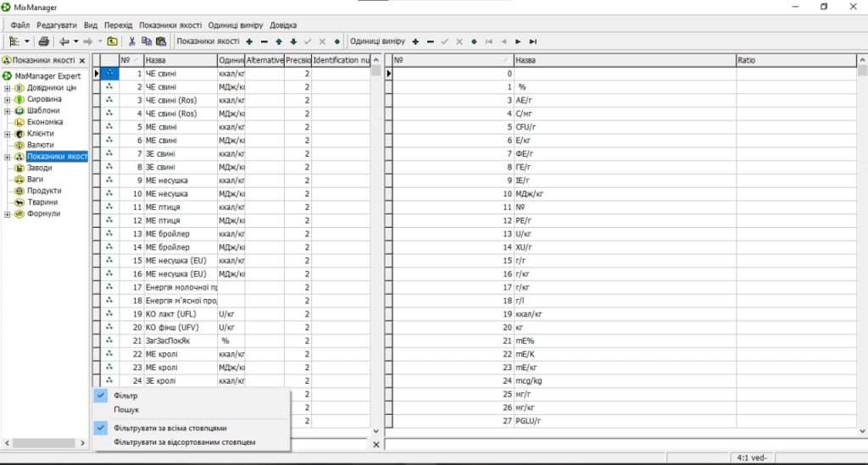
Task: Open the Редагувати menu
Action: (57, 25)
